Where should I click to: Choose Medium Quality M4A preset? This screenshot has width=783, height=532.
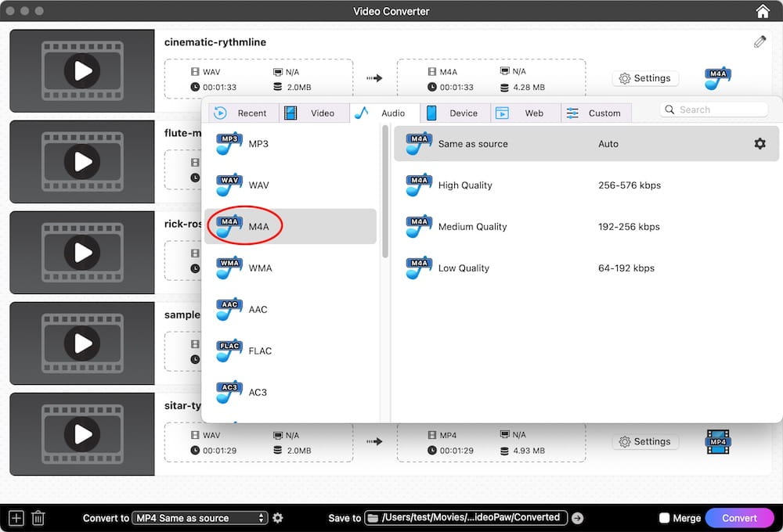tap(586, 227)
